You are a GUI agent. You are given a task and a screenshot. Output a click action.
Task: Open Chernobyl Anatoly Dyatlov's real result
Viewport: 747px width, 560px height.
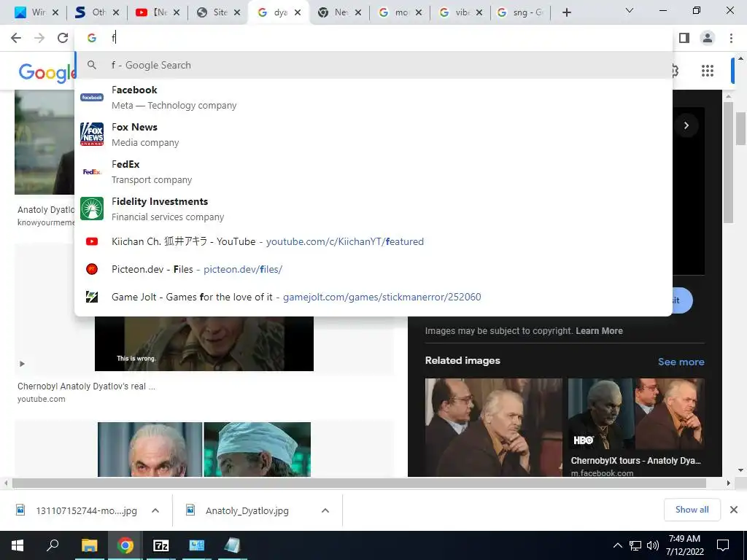pyautogui.click(x=86, y=386)
